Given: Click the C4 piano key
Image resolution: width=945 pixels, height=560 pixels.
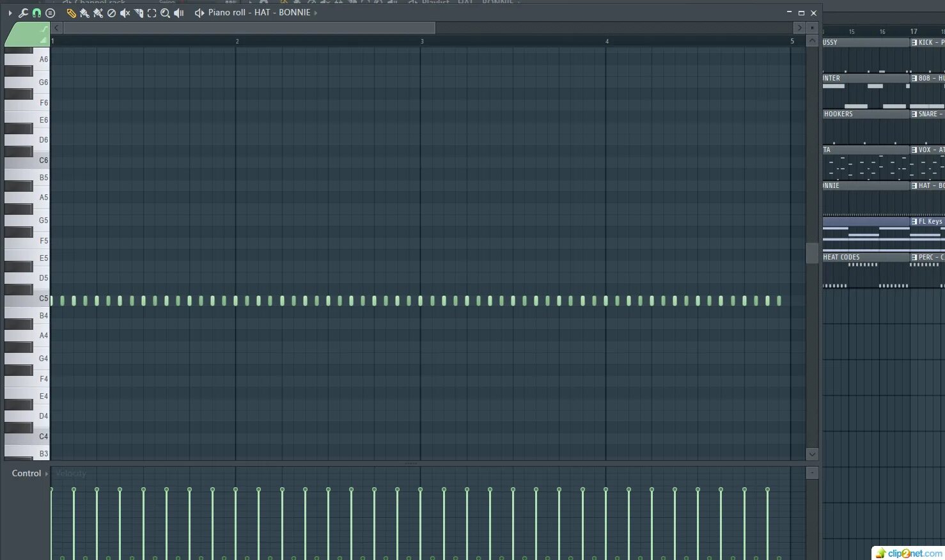Looking at the screenshot, I should tap(27, 437).
